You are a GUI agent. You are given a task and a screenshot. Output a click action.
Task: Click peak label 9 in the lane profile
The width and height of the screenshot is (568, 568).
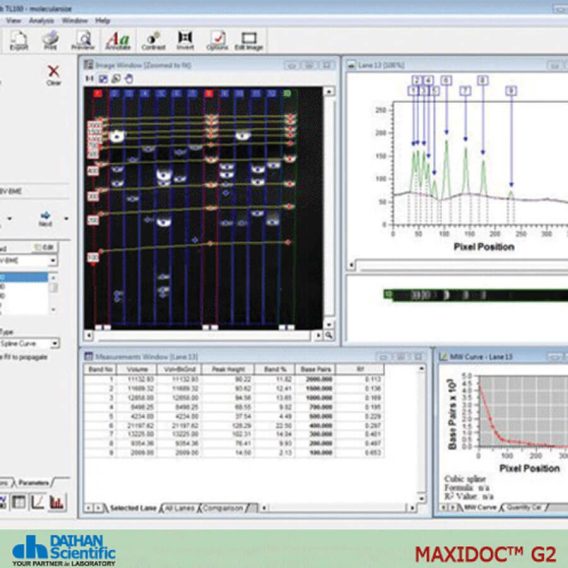pyautogui.click(x=511, y=91)
